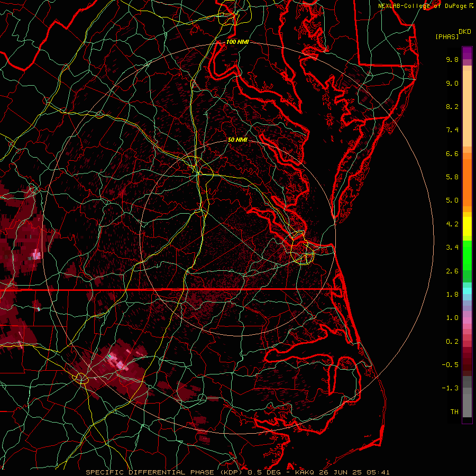Click the 1.0 scale value
The height and width of the screenshot is (476, 476).
click(x=452, y=318)
